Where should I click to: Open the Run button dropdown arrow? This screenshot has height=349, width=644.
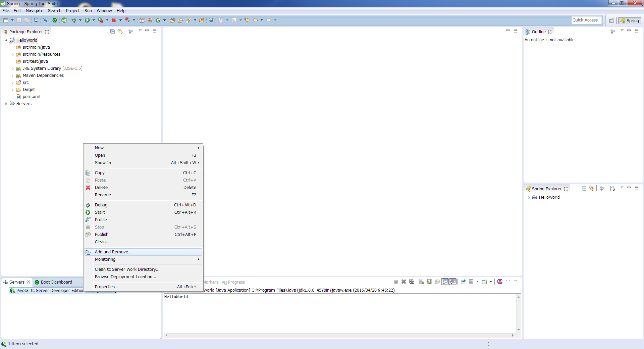tap(94, 20)
